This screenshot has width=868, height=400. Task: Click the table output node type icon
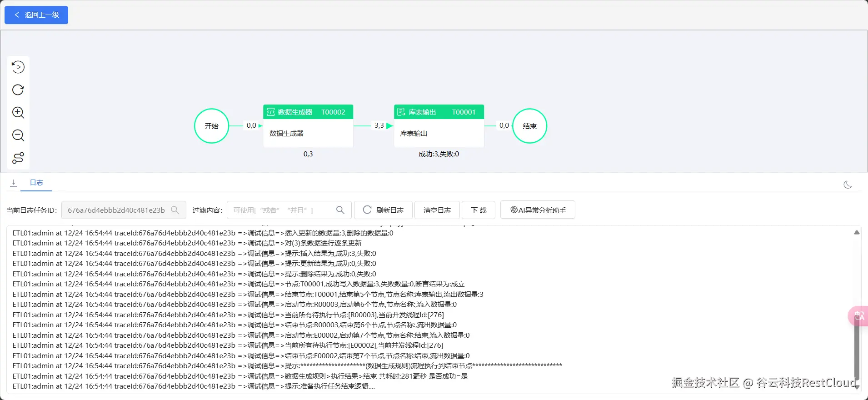[401, 112]
